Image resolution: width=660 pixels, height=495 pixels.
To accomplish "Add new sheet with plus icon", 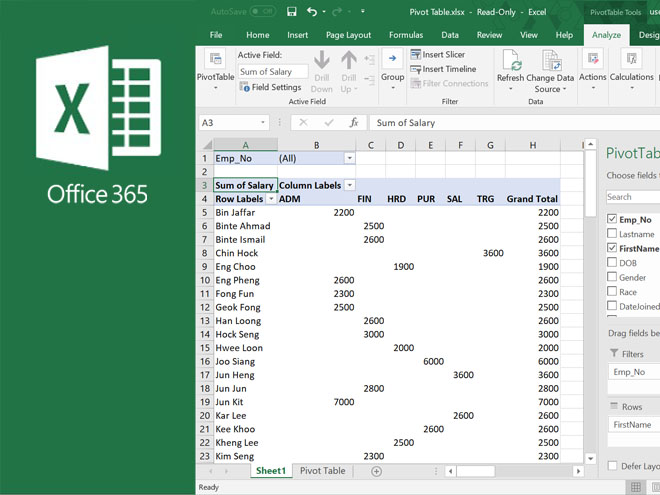I will (x=376, y=471).
